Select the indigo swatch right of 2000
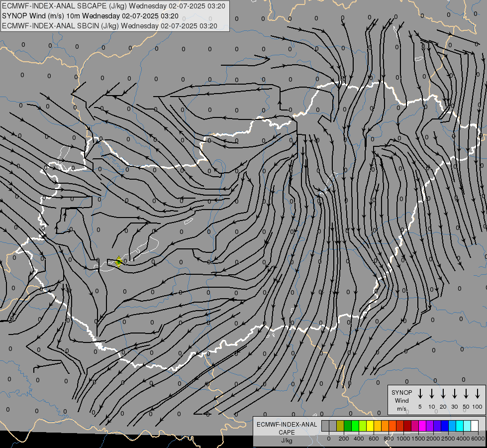487x448 pixels. (437, 426)
